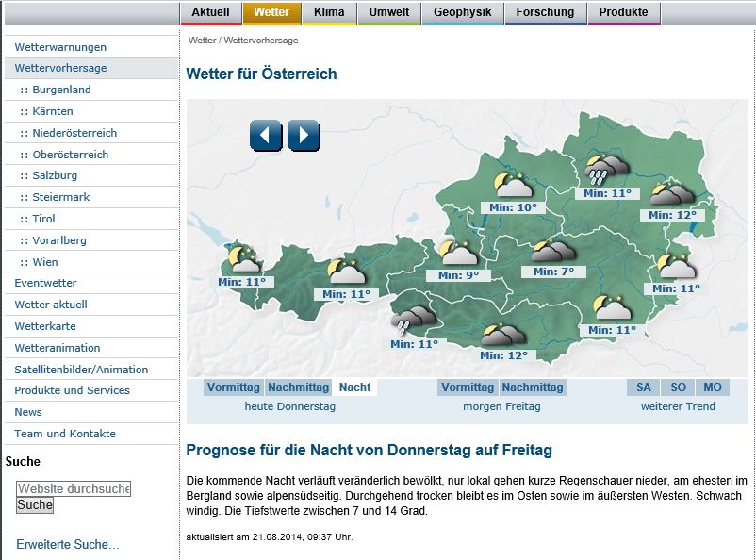The height and width of the screenshot is (560, 756).
Task: Click the Osttirol rain cloud icon
Action: click(x=413, y=321)
